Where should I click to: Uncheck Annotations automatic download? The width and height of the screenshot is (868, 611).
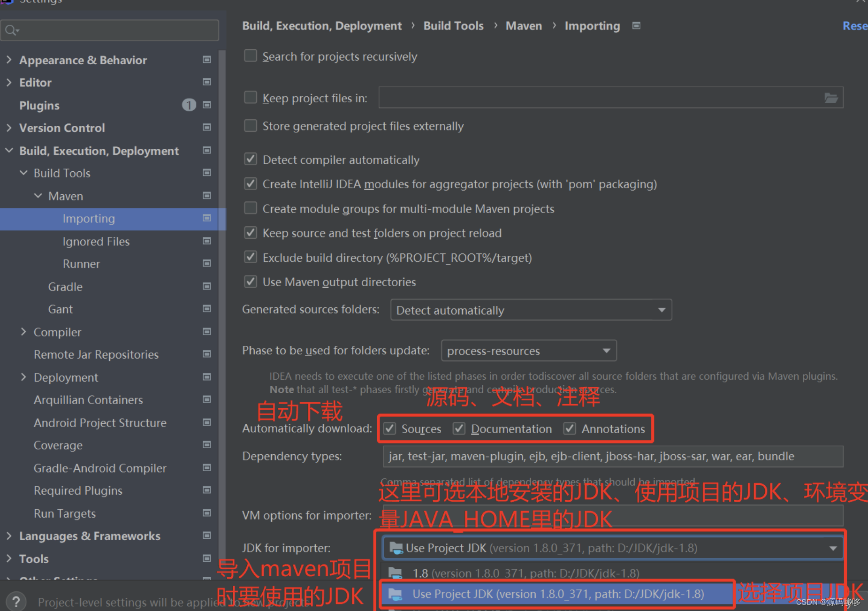point(570,428)
